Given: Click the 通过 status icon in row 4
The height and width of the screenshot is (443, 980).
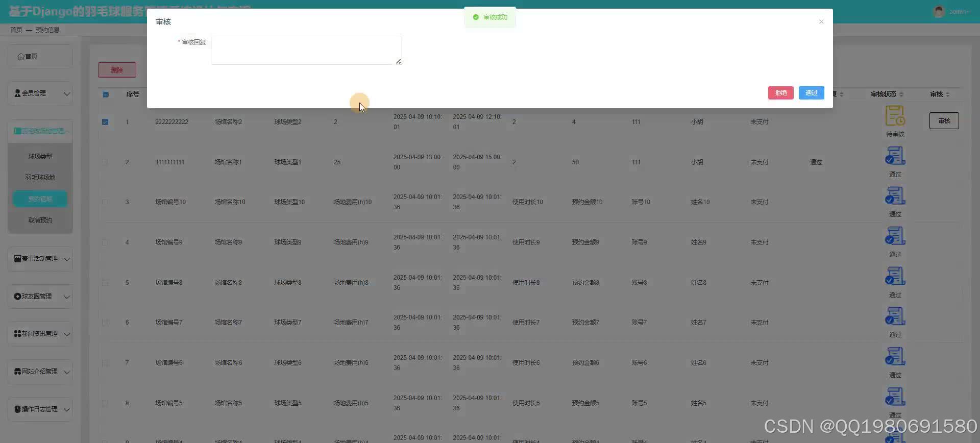Looking at the screenshot, I should point(895,236).
